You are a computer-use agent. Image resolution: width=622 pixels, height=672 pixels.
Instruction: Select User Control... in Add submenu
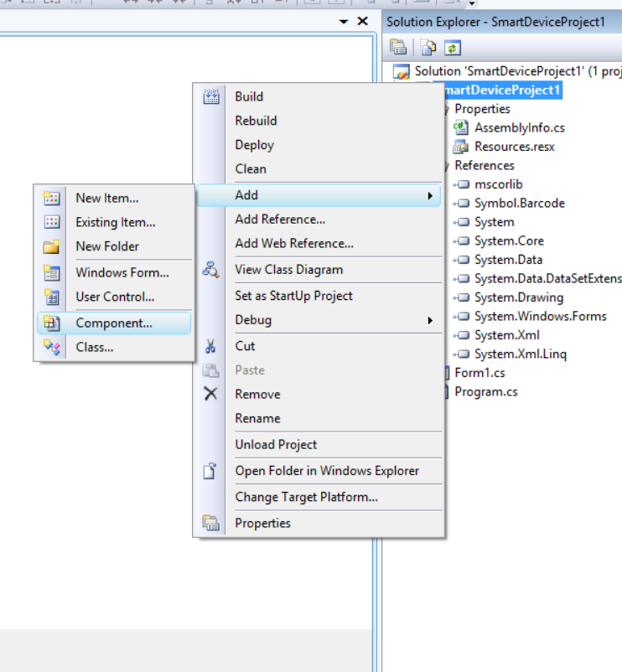click(114, 297)
